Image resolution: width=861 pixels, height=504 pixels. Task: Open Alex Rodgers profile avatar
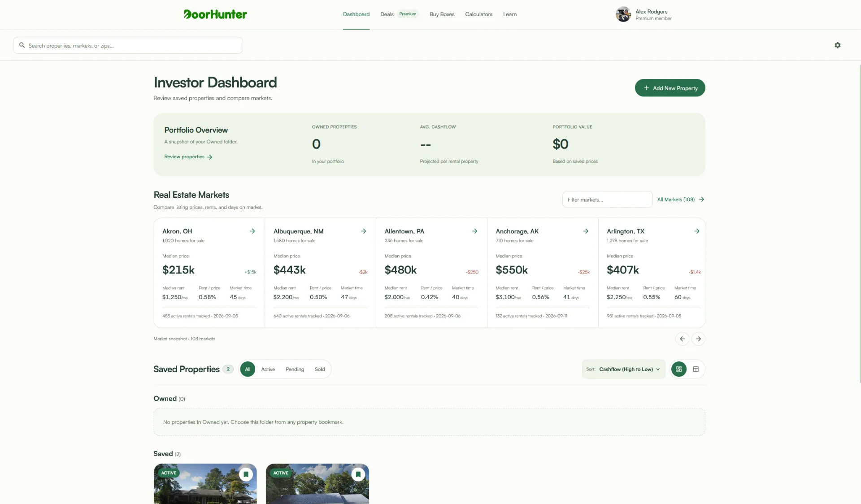[x=623, y=14]
